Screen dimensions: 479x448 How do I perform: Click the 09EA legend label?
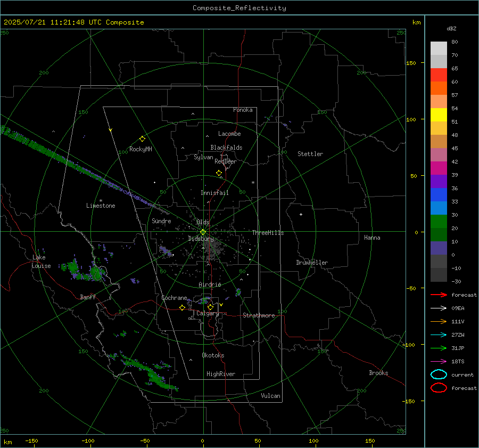(458, 308)
